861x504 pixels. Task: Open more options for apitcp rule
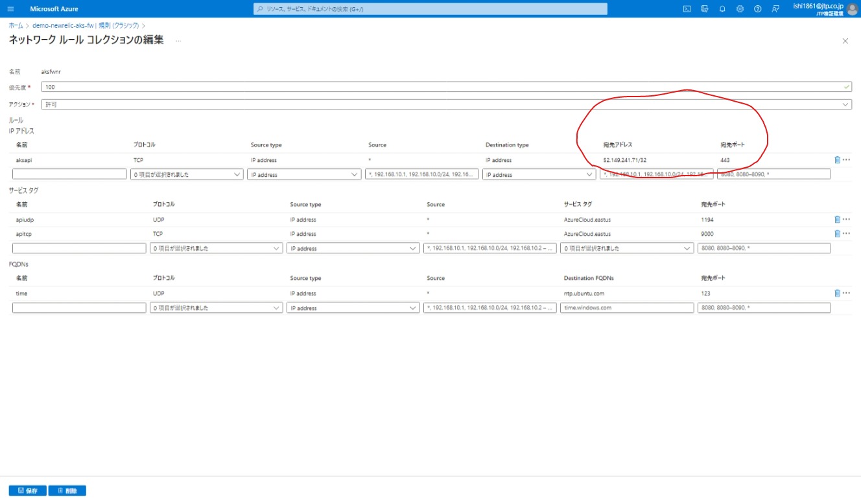click(x=846, y=233)
